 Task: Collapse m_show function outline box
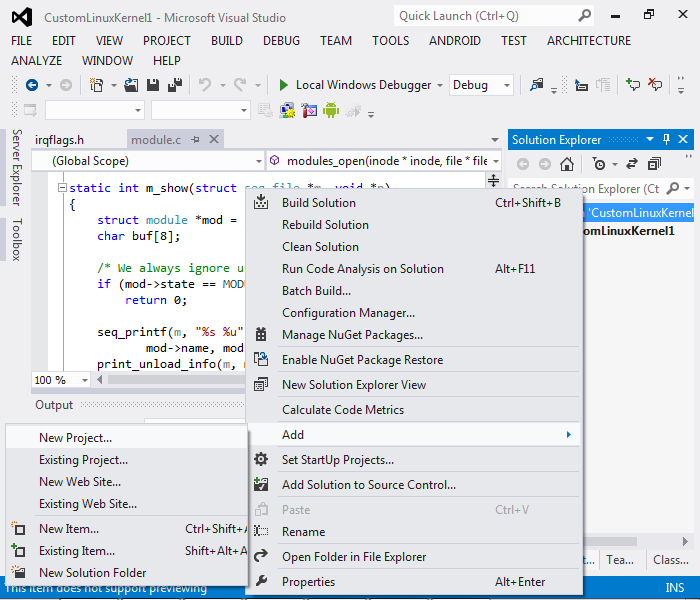(62, 188)
